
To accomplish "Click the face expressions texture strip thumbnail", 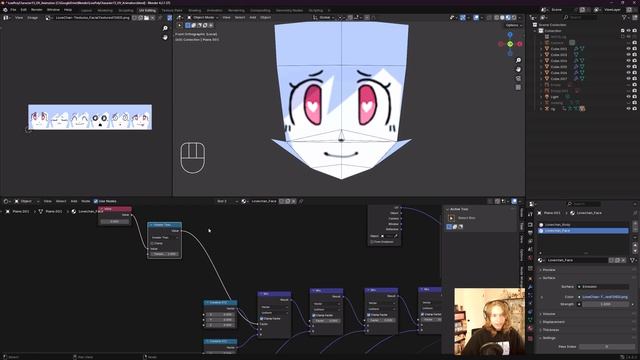I will click(90, 117).
